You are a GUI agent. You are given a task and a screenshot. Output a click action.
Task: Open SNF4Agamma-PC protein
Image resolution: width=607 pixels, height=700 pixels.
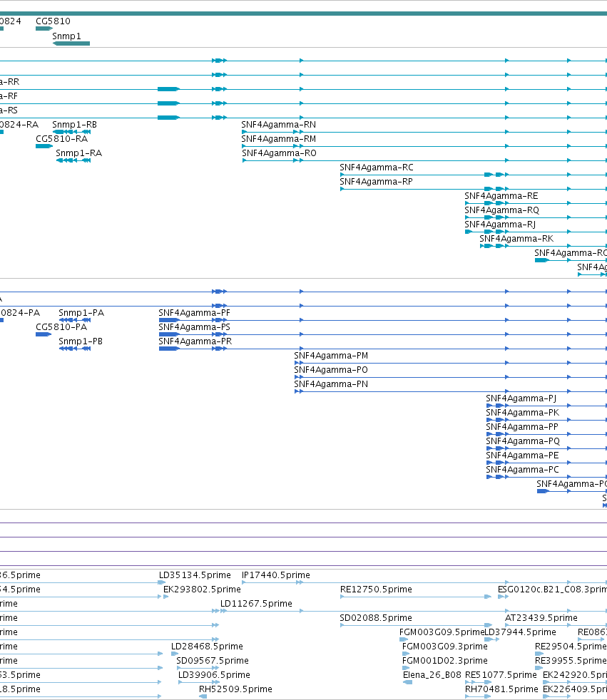point(522,470)
